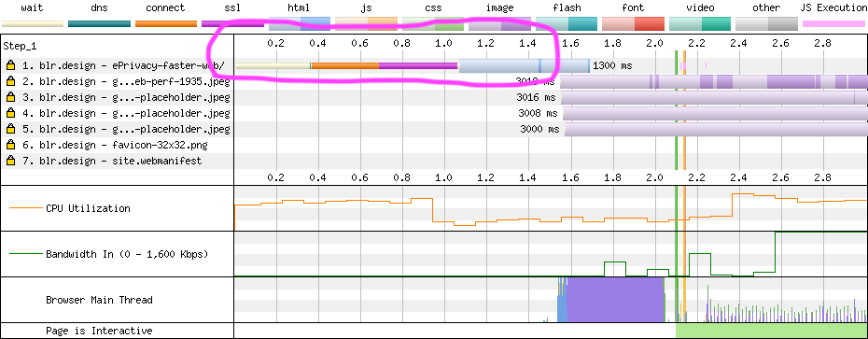This screenshot has height=339, width=868.
Task: Select request 4 placeholder.jpeg row label
Action: pos(126,114)
